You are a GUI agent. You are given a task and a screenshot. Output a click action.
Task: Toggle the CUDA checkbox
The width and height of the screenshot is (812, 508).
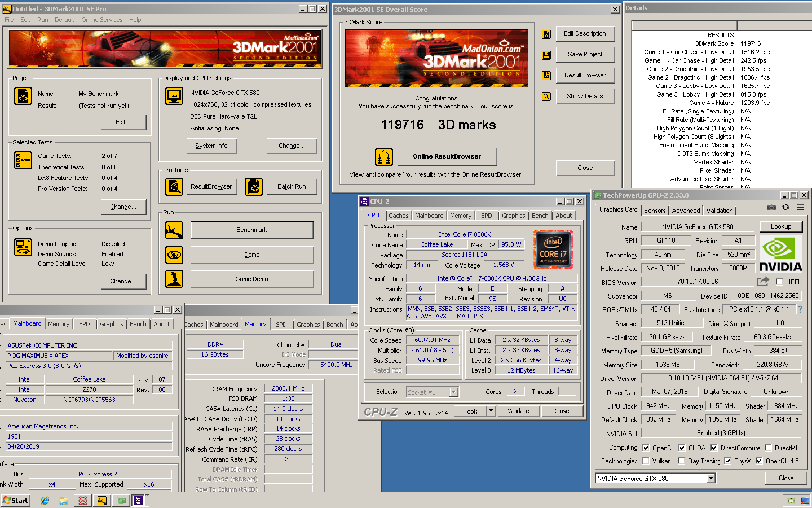point(682,448)
